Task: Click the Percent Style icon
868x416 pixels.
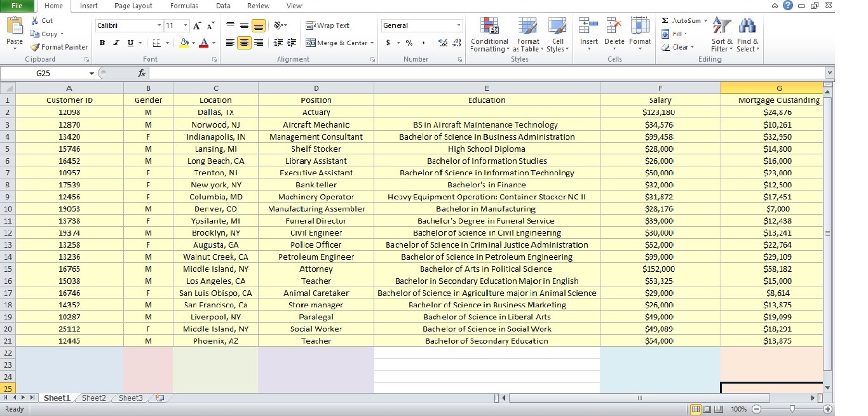Action: coord(409,43)
